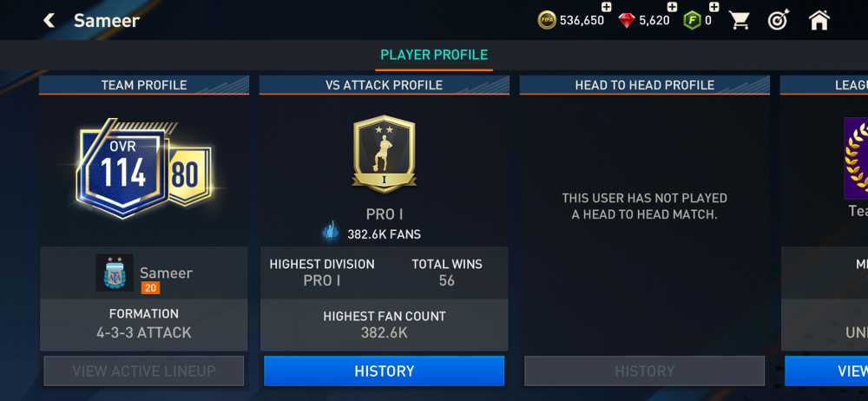The image size is (868, 401).
Task: Return to home via the house icon
Action: [819, 21]
